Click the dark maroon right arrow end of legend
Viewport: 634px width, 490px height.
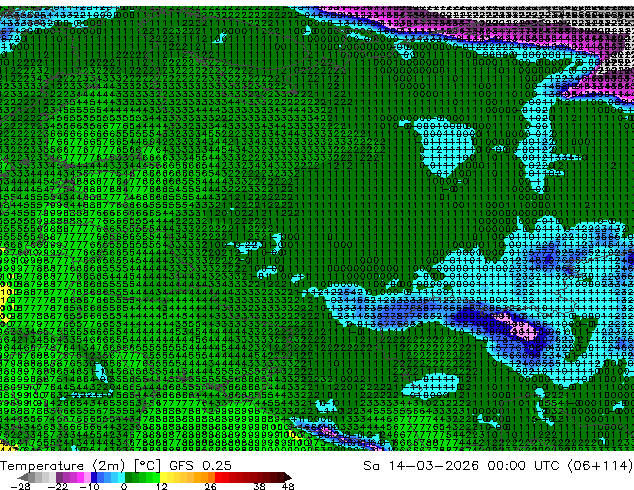pyautogui.click(x=287, y=477)
